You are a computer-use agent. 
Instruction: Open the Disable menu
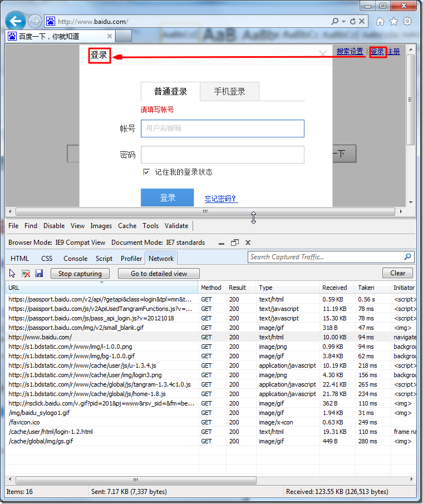point(54,226)
